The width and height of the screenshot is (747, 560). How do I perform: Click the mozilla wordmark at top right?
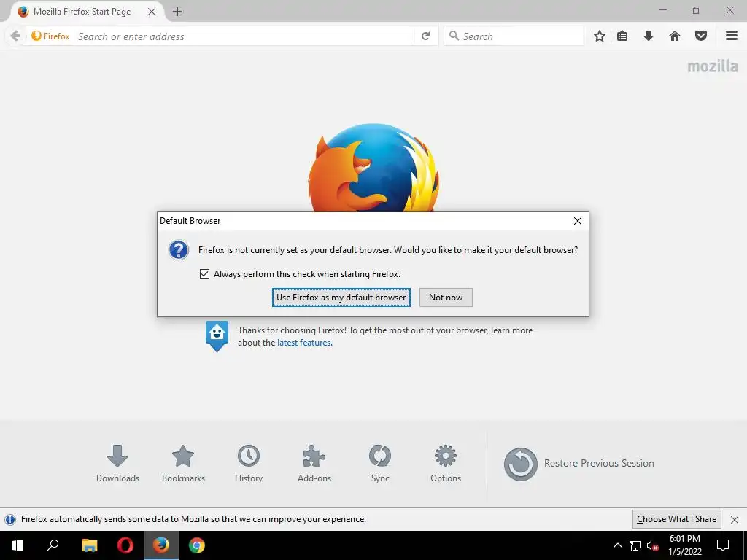click(x=713, y=66)
